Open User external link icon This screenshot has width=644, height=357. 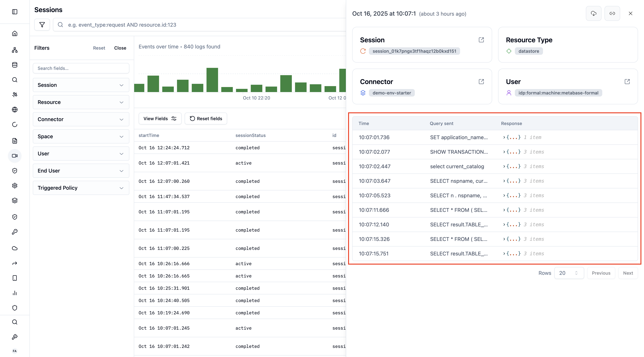click(x=627, y=82)
